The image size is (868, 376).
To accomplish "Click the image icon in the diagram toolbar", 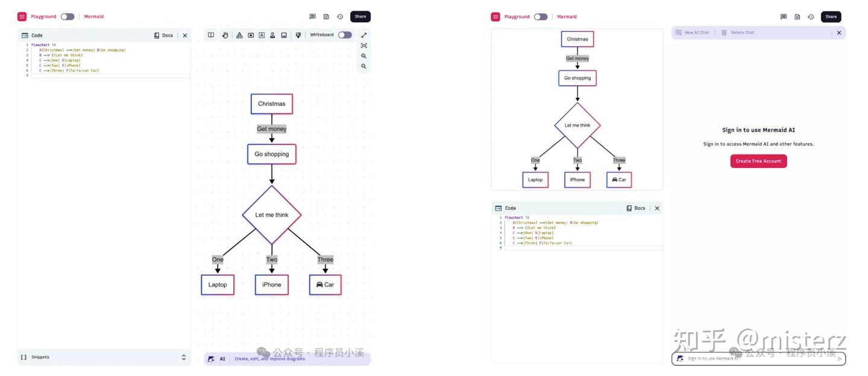I will [x=284, y=35].
